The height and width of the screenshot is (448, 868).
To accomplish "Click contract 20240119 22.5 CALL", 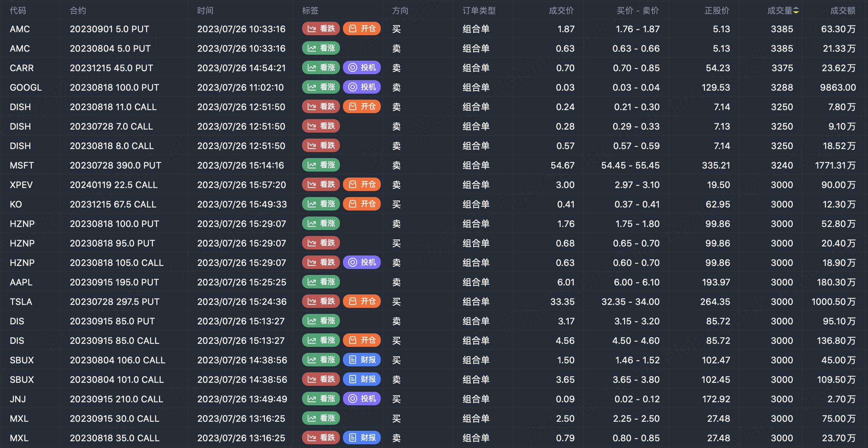I will tap(114, 185).
